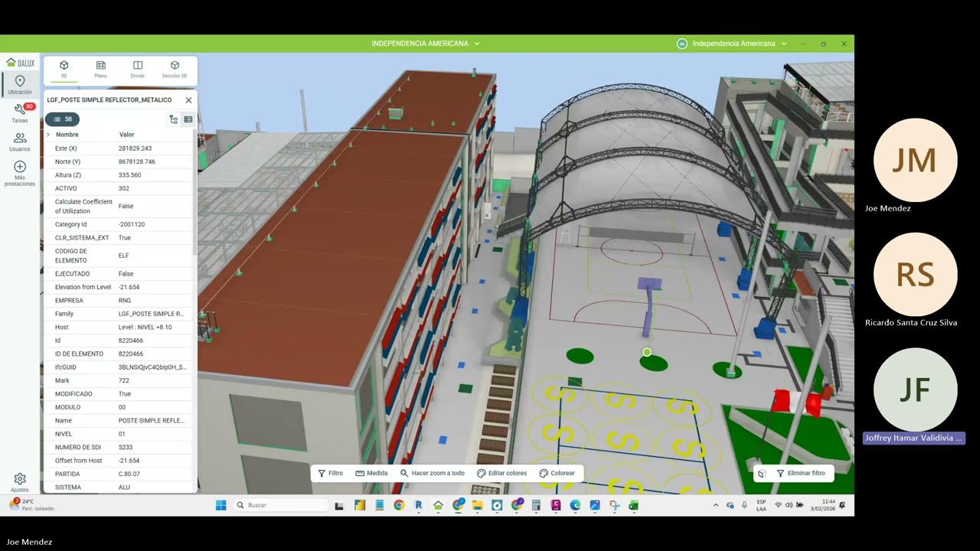
Task: Open the Tareas tasks panel
Action: tap(20, 113)
